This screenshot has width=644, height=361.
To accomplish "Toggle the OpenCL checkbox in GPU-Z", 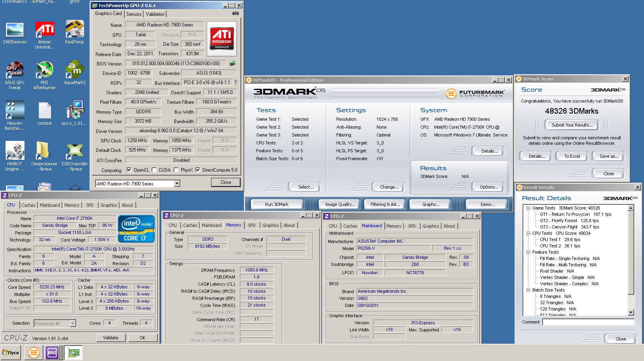I will coord(129,170).
